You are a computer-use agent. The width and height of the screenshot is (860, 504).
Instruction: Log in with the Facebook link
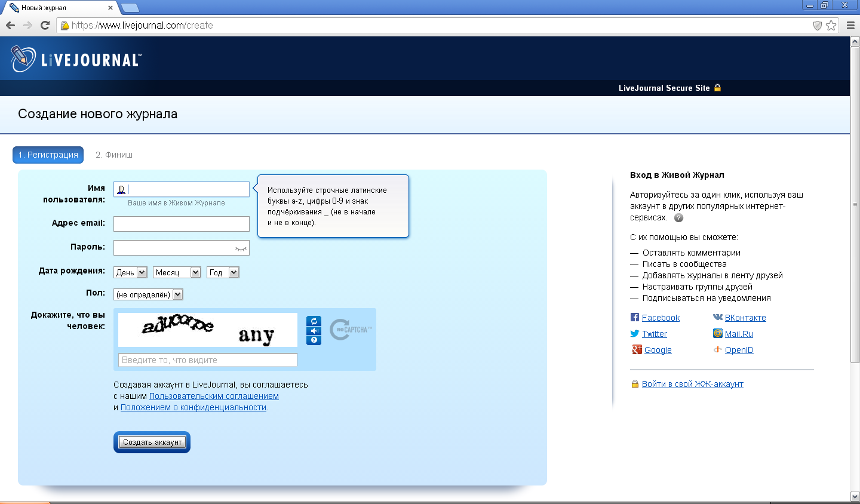[x=661, y=318]
